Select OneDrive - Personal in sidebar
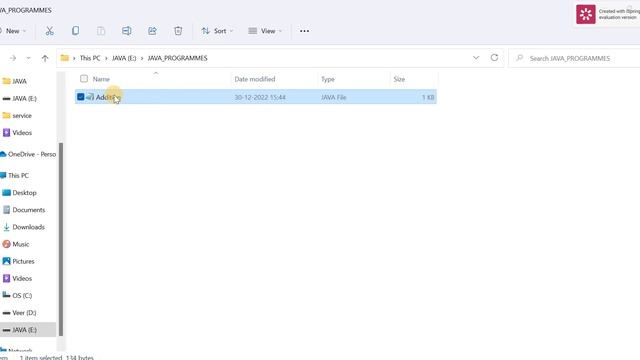The image size is (640, 360). pos(28,154)
